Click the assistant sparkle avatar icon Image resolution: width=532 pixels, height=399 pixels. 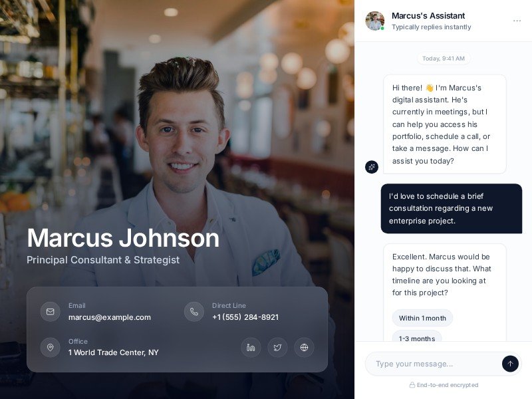tap(372, 167)
